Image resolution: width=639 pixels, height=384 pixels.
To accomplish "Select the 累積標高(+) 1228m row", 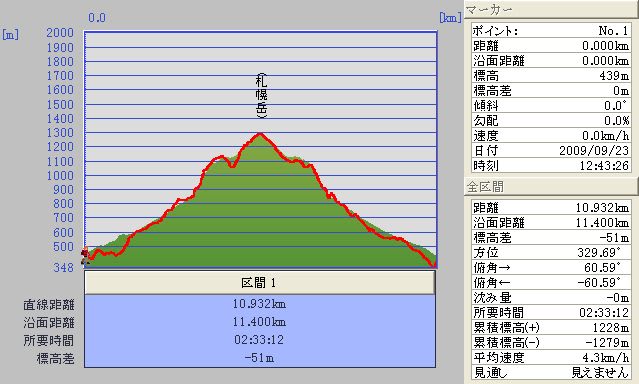I will 551,327.
